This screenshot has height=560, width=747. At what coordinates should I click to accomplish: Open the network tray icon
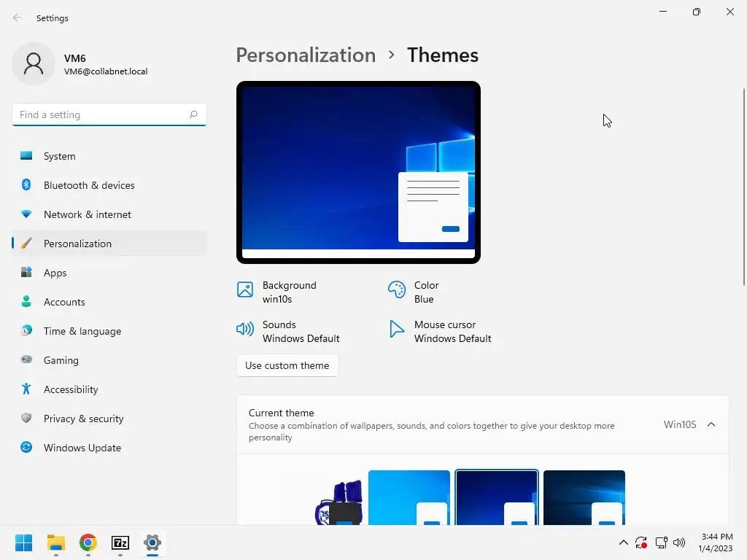click(661, 542)
